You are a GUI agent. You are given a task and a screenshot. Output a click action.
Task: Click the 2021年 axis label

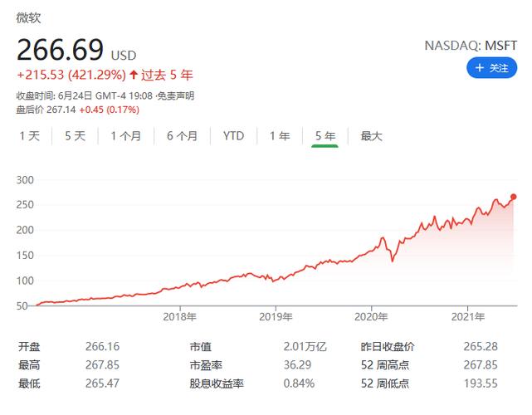point(467,317)
